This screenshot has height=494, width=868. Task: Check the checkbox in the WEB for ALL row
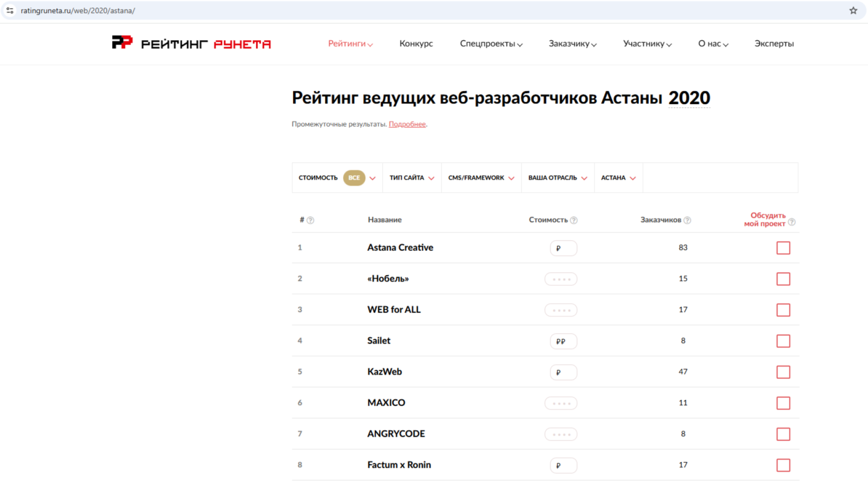783,310
